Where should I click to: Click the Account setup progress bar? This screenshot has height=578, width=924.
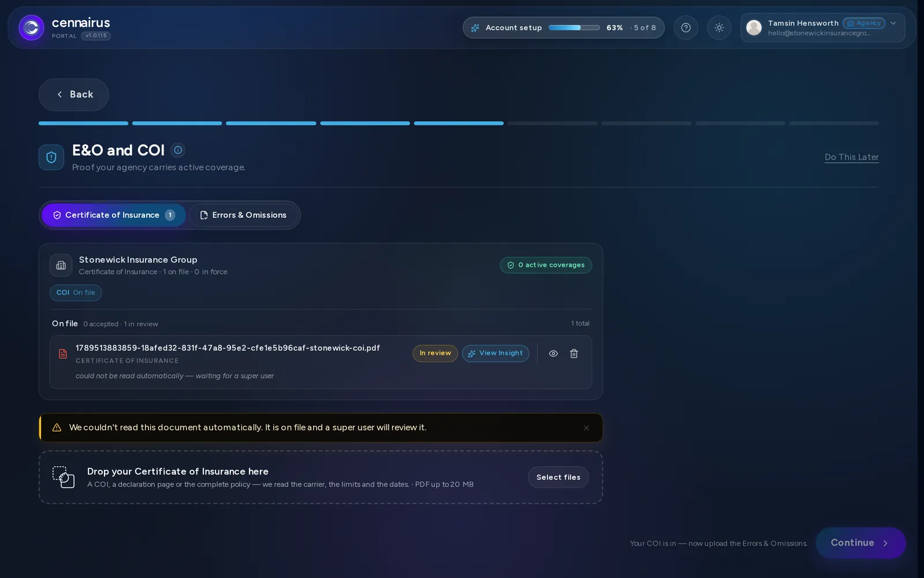[574, 28]
